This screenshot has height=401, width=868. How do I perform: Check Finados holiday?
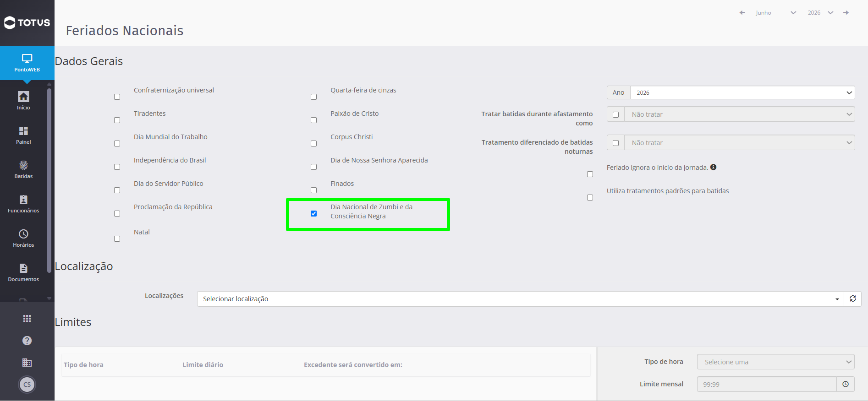coord(314,190)
